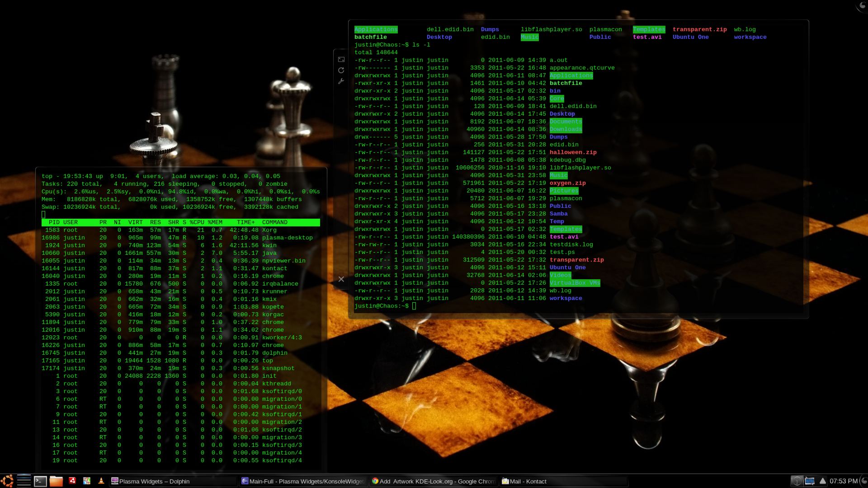Click the pager/activity bars icon in panel
The height and width of the screenshot is (488, 868).
pos(24,481)
